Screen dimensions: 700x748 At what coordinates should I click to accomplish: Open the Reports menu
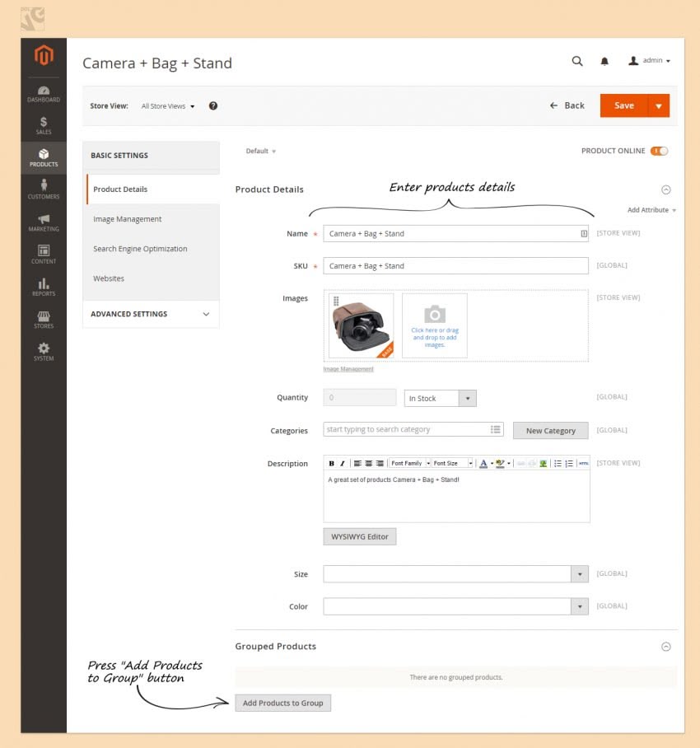tap(44, 288)
